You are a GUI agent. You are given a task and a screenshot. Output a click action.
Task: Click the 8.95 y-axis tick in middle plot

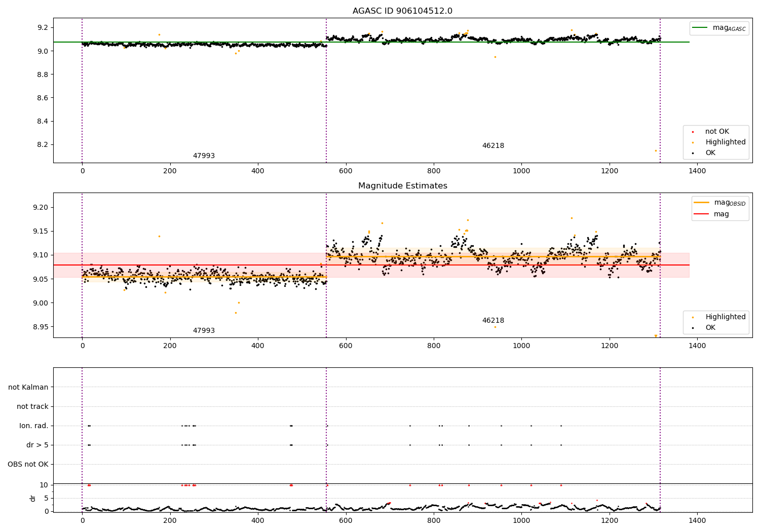[x=41, y=327]
